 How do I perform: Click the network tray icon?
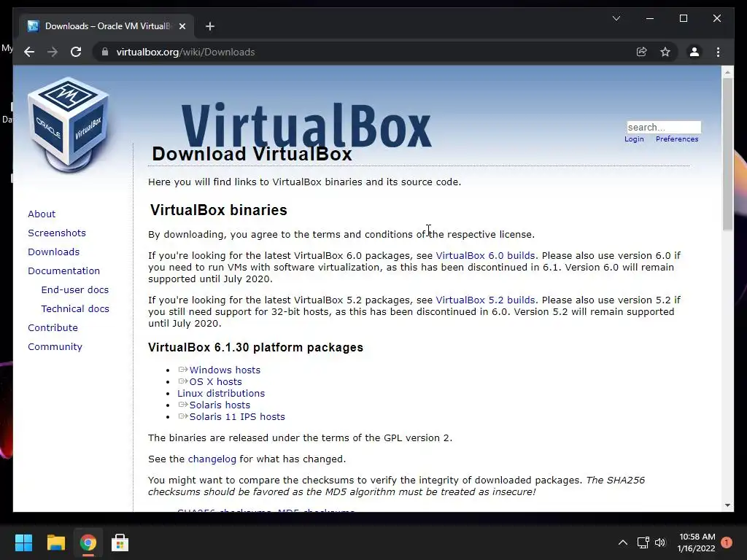(x=643, y=542)
